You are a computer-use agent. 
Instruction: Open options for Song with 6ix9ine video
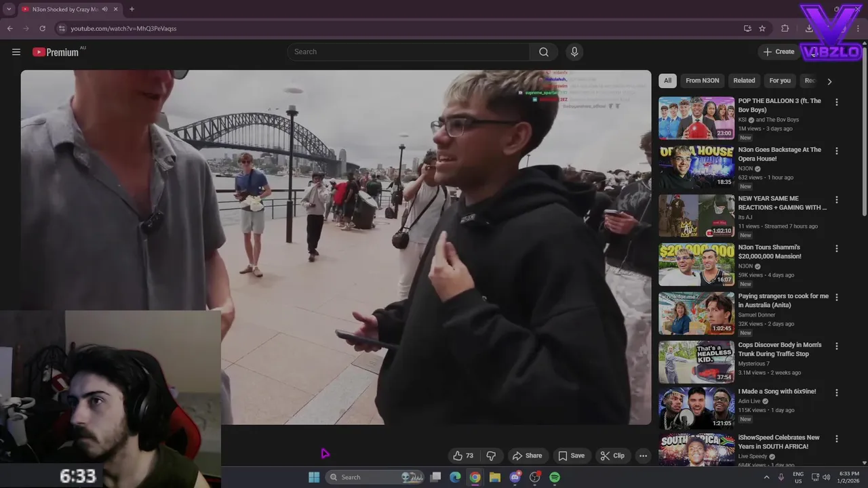pos(836,392)
